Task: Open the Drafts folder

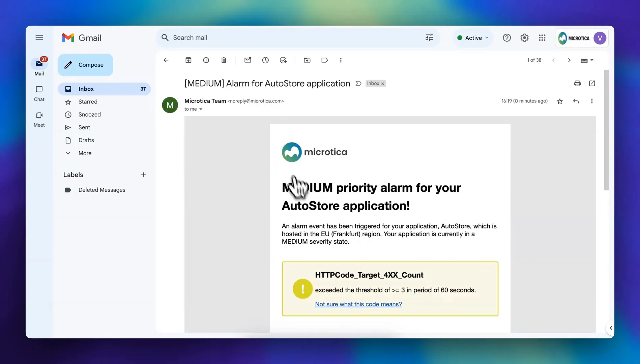Action: 104,140
